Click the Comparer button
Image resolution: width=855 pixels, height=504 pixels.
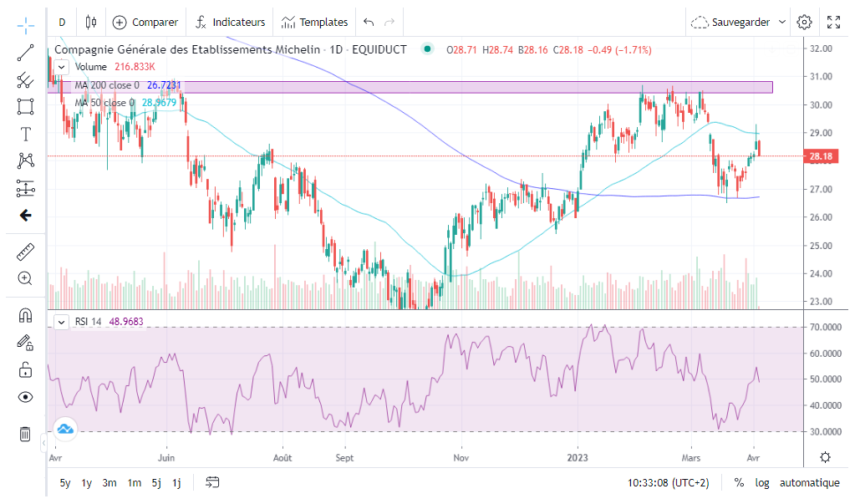click(x=145, y=22)
